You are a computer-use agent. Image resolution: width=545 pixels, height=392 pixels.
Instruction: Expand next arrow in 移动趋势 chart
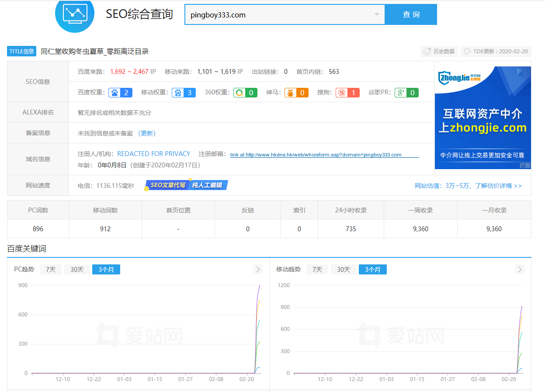(520, 269)
